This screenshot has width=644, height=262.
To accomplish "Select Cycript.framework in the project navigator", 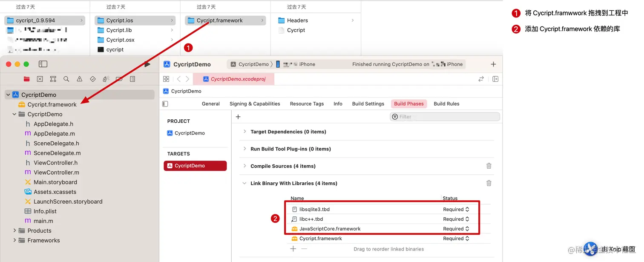I will (x=52, y=104).
